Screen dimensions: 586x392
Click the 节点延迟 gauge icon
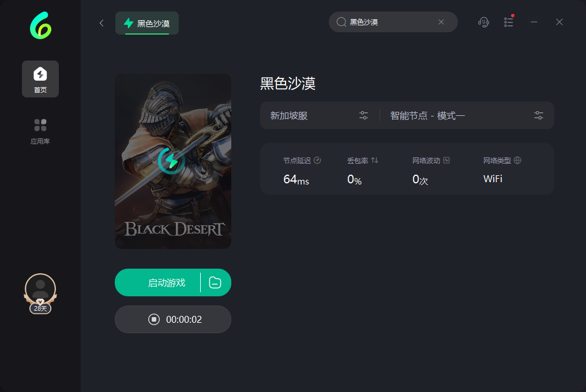tap(317, 160)
